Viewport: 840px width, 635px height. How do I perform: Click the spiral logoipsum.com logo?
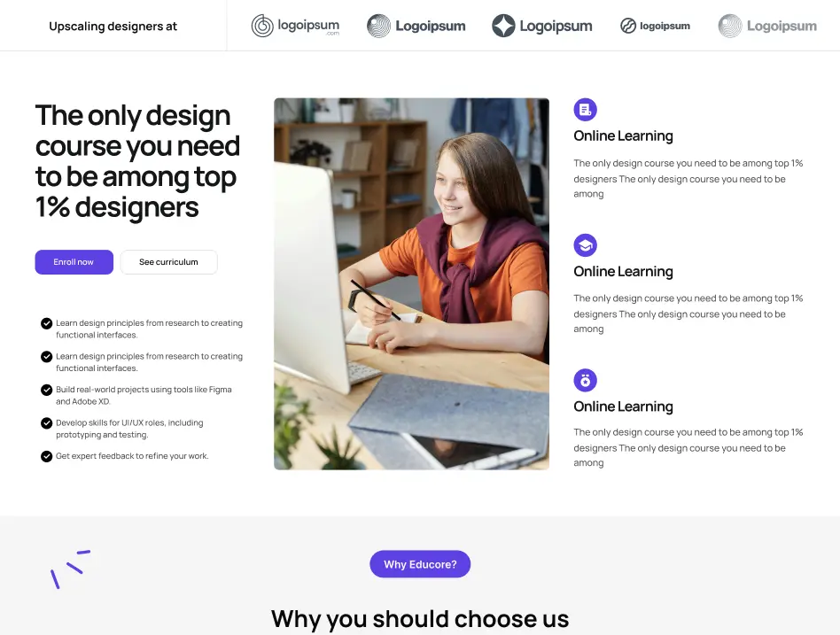pyautogui.click(x=295, y=26)
